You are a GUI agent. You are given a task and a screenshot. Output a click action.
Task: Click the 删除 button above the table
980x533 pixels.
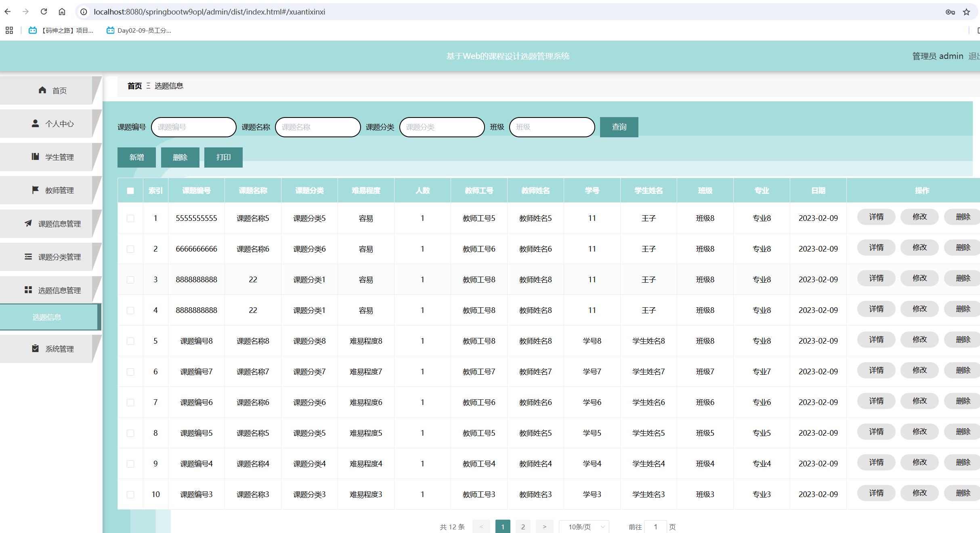click(x=180, y=157)
